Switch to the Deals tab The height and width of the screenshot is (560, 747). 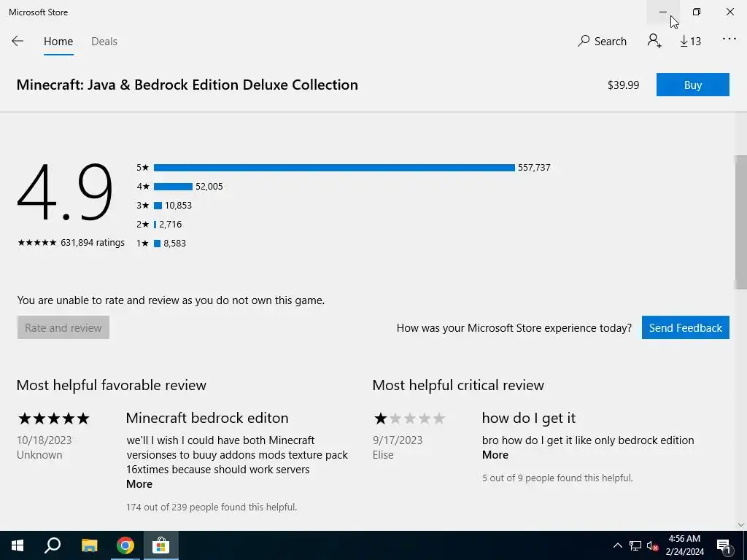[104, 42]
